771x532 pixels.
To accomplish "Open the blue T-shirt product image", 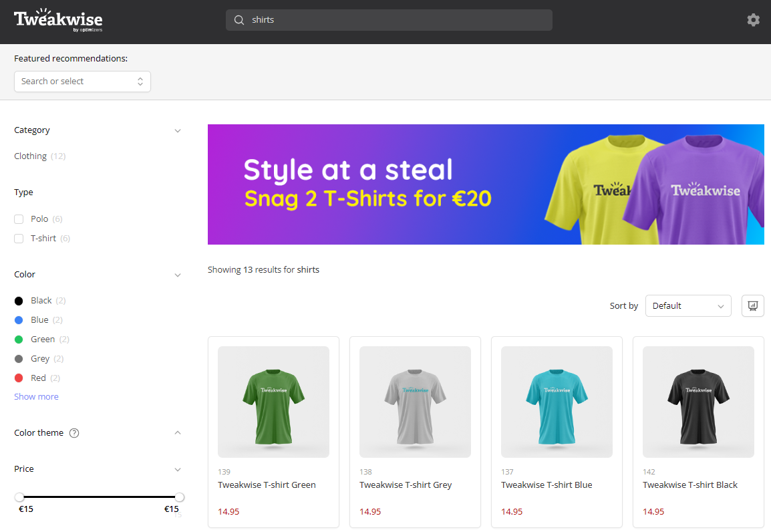I will pos(557,402).
